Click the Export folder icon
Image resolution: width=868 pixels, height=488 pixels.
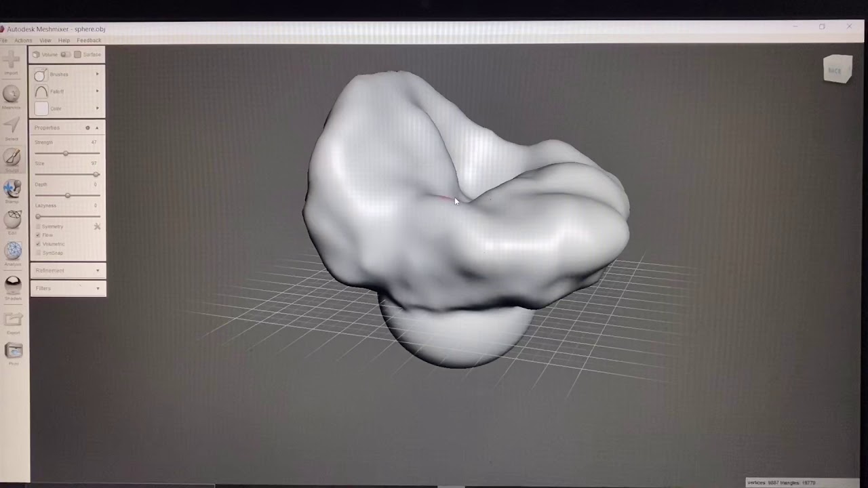tap(13, 319)
